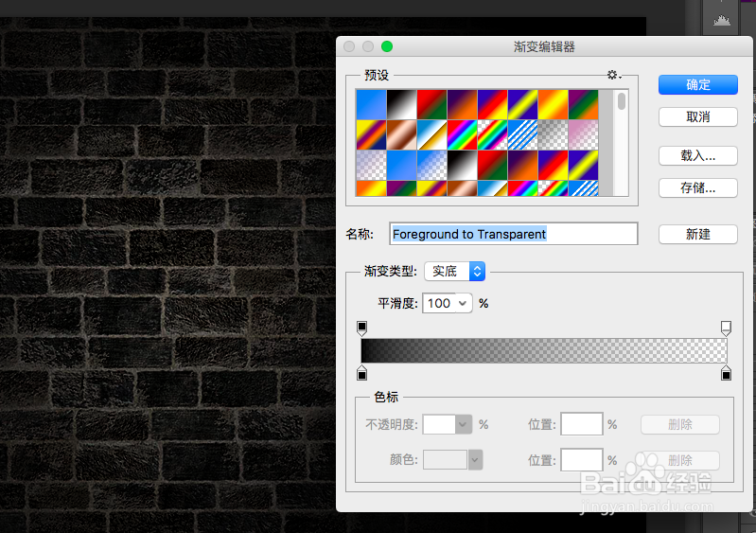Select the chrome preset in the second row
Image resolution: width=756 pixels, height=533 pixels.
(x=432, y=135)
